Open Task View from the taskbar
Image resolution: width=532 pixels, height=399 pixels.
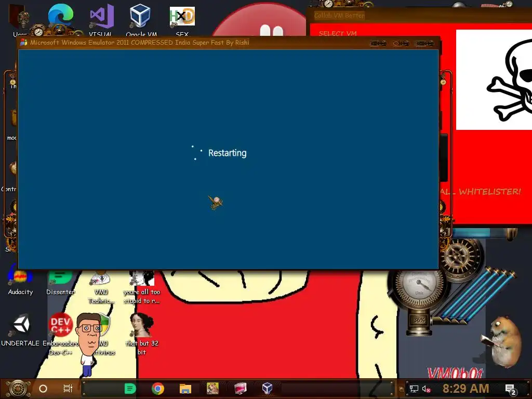click(x=68, y=389)
